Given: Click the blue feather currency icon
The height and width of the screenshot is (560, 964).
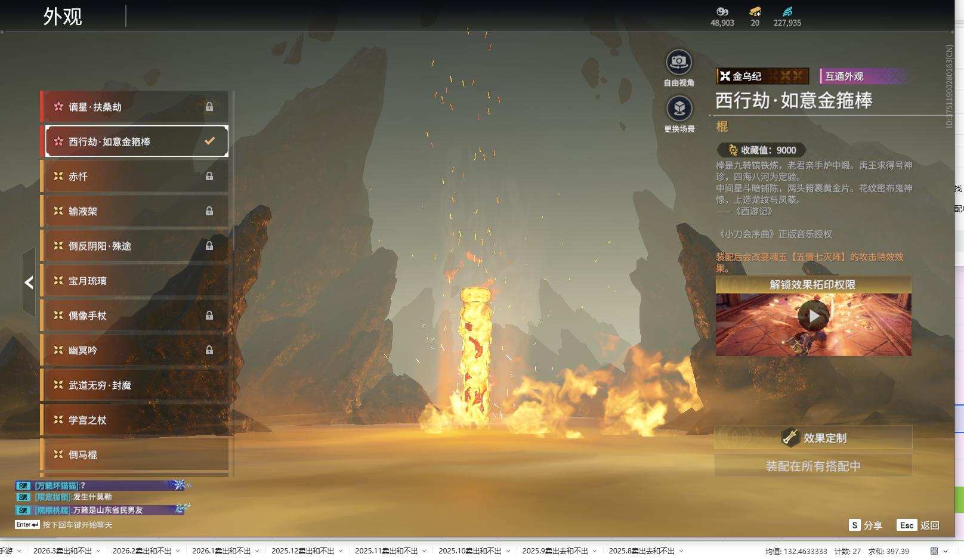Looking at the screenshot, I should [787, 11].
